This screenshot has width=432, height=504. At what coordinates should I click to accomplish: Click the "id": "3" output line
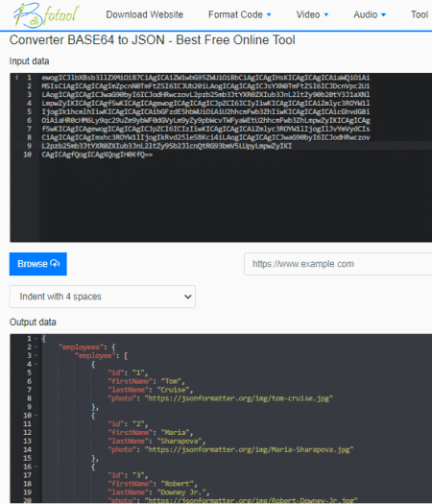(x=128, y=475)
